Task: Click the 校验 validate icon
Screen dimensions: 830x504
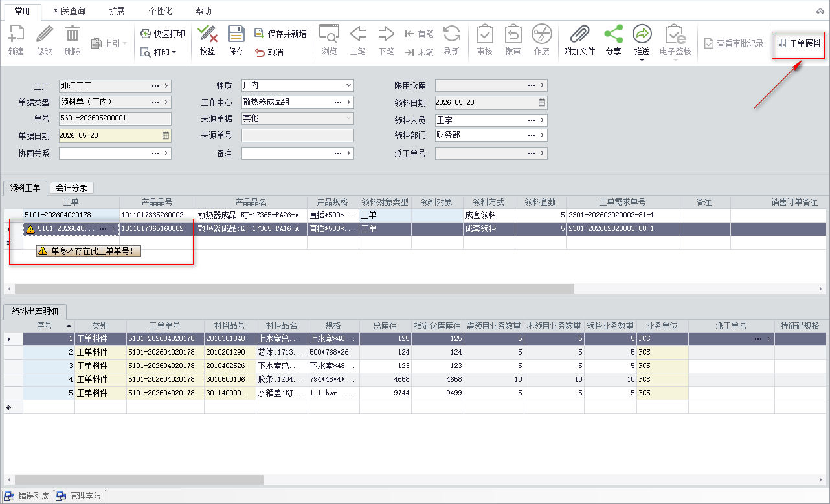Action: tap(207, 35)
